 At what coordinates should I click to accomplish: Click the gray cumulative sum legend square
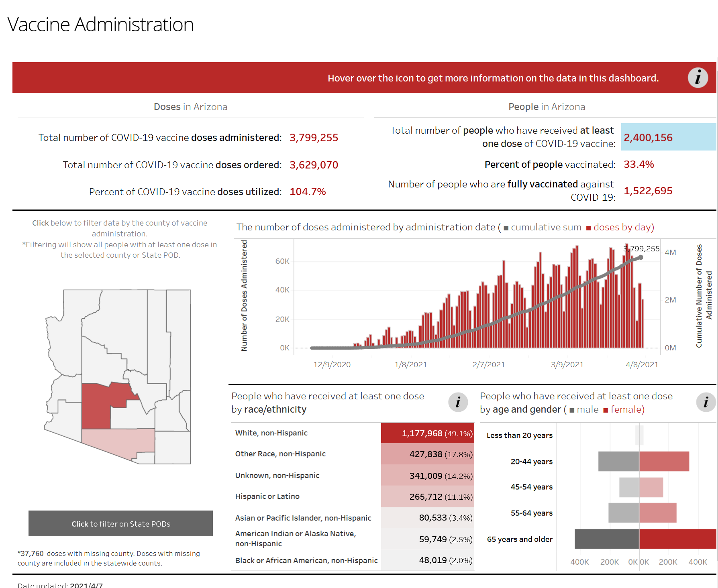tap(506, 228)
